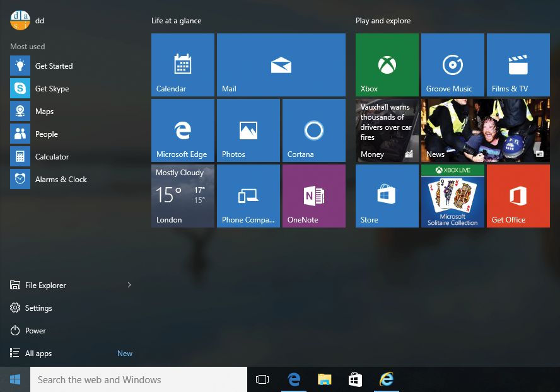Click the web and Windows search field
Viewport: 560px width, 392px height.
point(139,379)
